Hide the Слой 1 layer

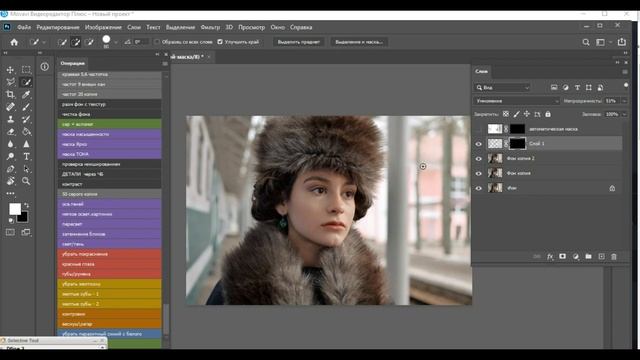[x=479, y=144]
